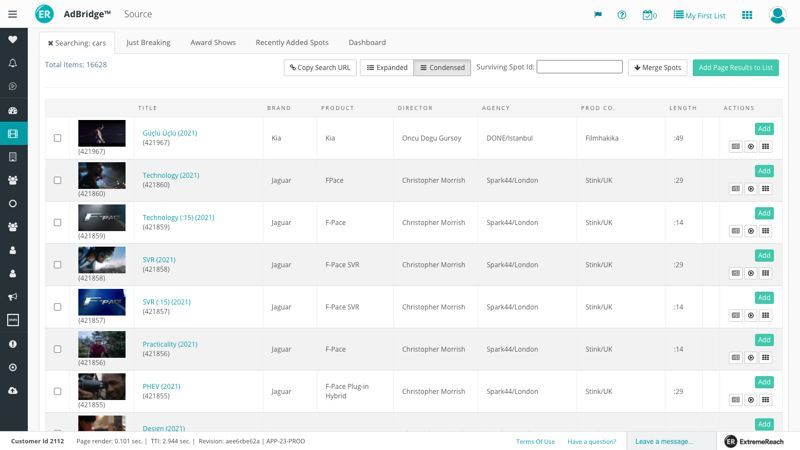800x450 pixels.
Task: Open the dashboard gauge sidebar icon
Action: [x=13, y=110]
